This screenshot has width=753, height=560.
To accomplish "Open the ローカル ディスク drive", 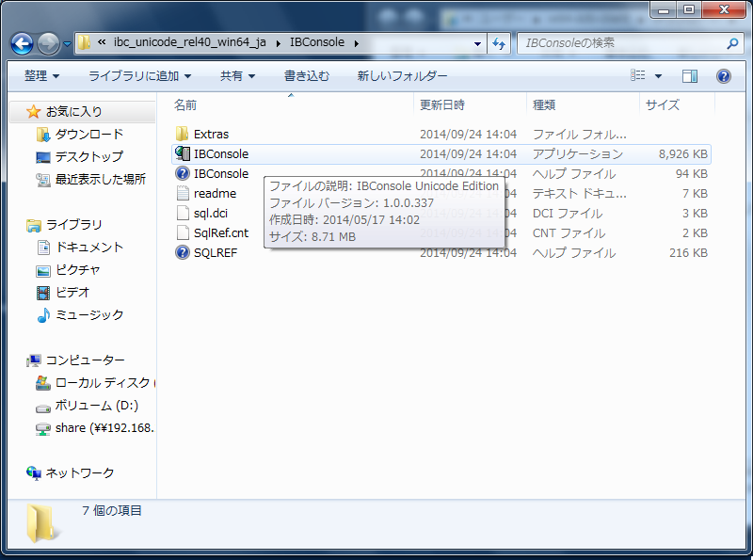I will (104, 382).
